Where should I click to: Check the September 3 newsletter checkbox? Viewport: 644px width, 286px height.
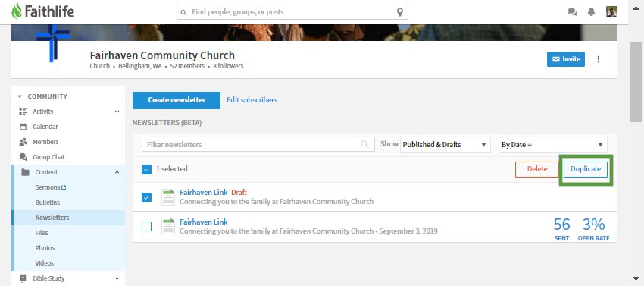point(146,227)
